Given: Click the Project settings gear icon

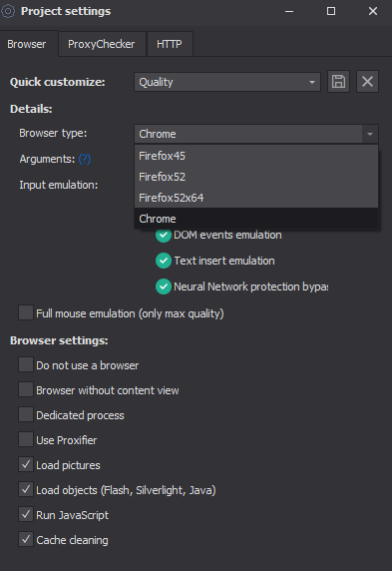Looking at the screenshot, I should coord(8,11).
